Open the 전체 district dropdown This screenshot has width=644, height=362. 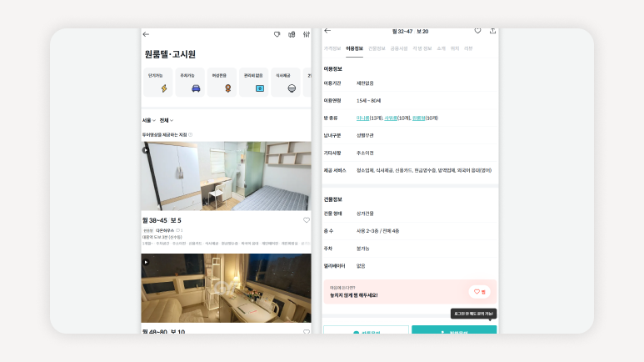[x=167, y=121]
